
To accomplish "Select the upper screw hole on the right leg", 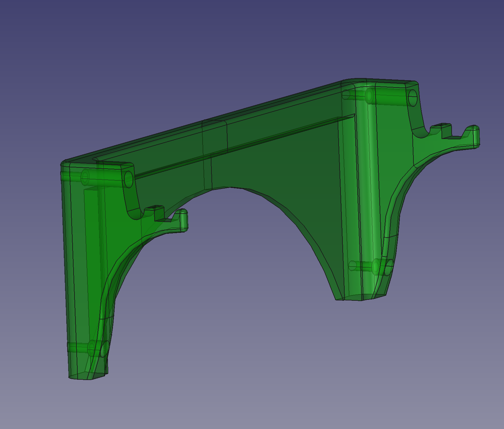I will [x=413, y=98].
